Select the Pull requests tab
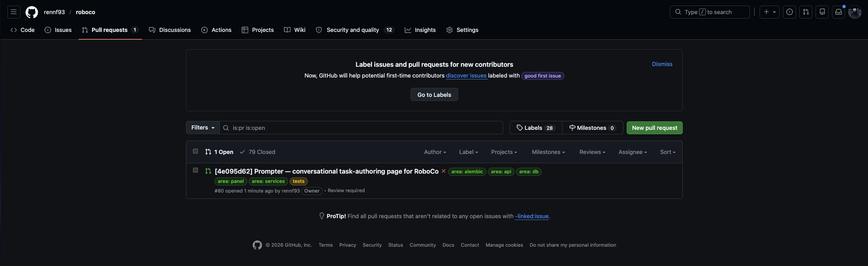Image resolution: width=868 pixels, height=266 pixels. pyautogui.click(x=110, y=30)
